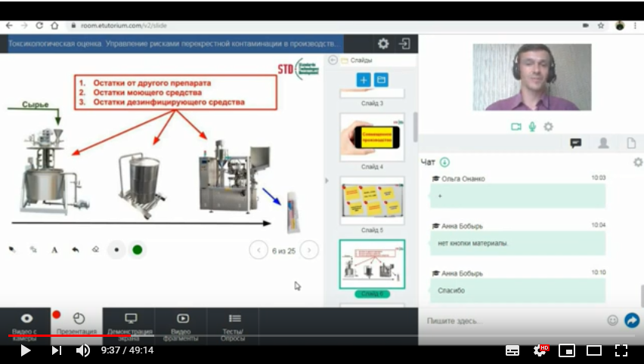Skip to the next video
The image size is (644, 364).
56,350
